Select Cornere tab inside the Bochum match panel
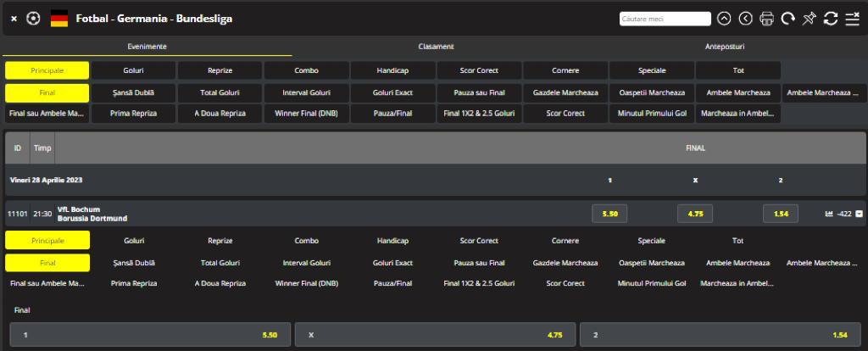Viewport: 868px width, 351px height. 565,241
